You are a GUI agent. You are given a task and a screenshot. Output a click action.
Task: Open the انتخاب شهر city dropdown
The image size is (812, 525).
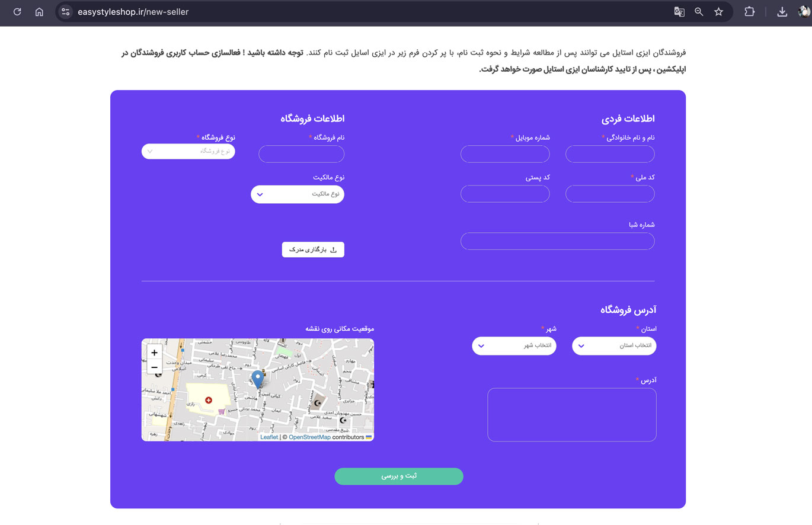(x=514, y=346)
